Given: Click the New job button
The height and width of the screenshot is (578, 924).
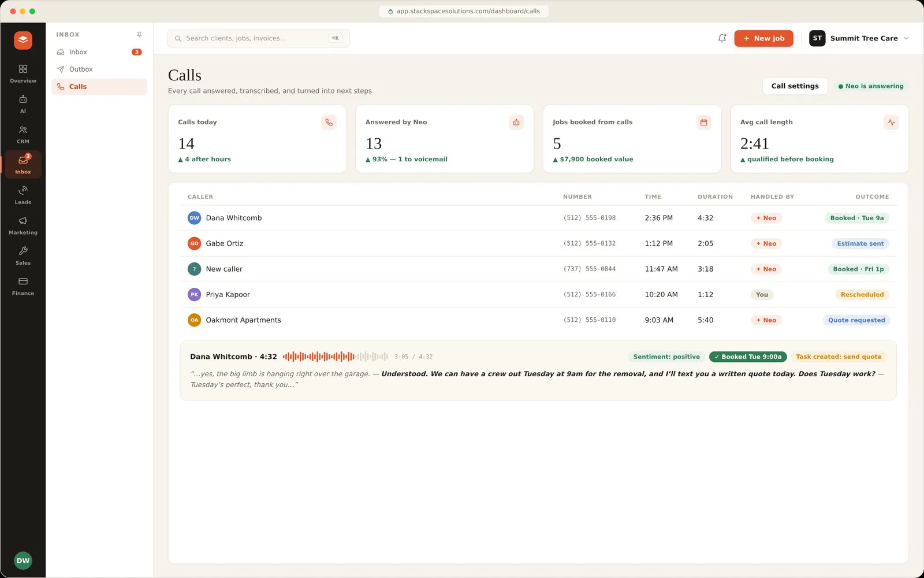Looking at the screenshot, I should (x=763, y=38).
